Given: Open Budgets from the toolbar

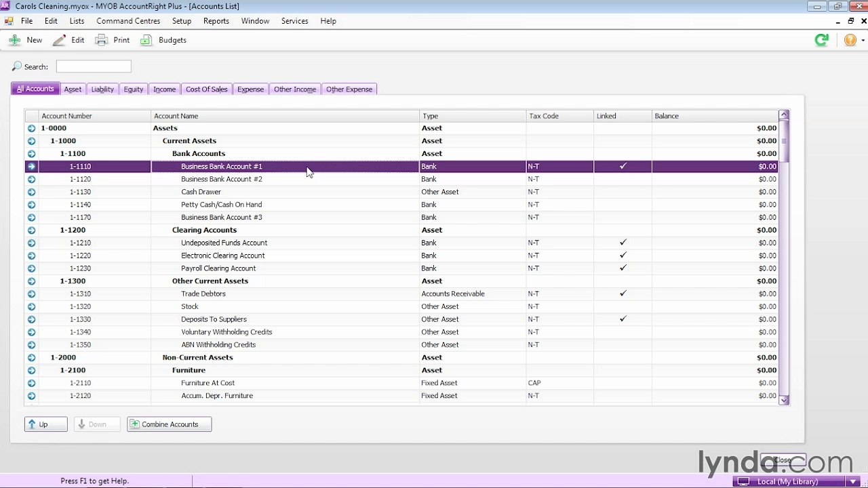Looking at the screenshot, I should [x=163, y=40].
